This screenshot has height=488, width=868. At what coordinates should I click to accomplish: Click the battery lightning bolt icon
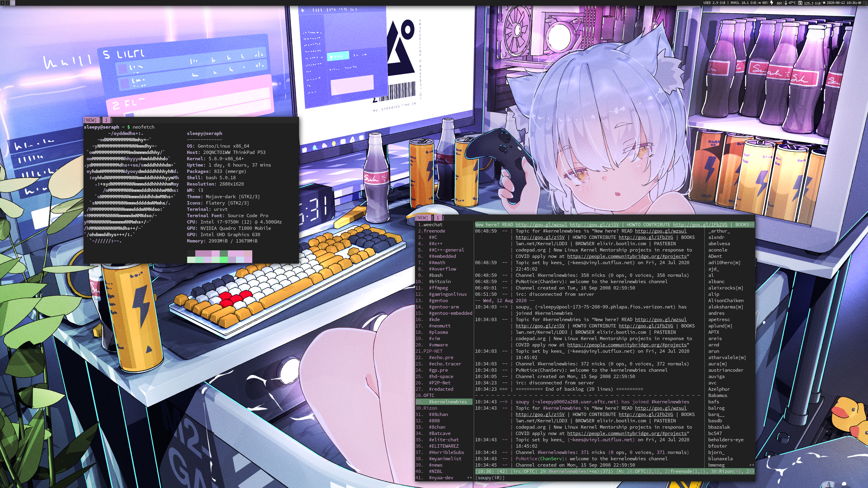(x=772, y=3)
